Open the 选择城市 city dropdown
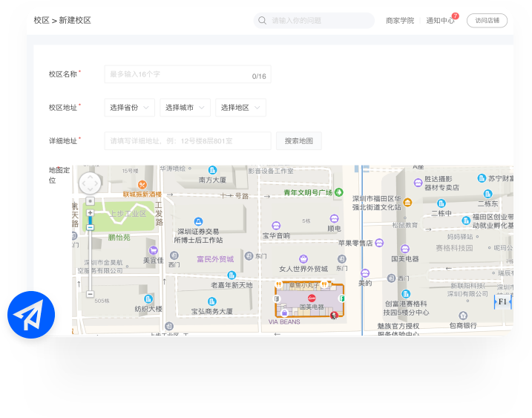The image size is (532, 418). (185, 108)
